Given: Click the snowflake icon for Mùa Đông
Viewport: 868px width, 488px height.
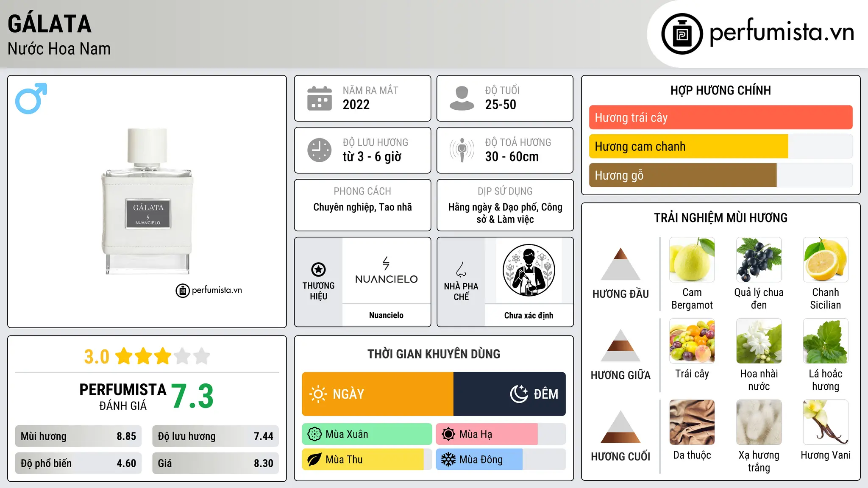Looking at the screenshot, I should [x=448, y=460].
